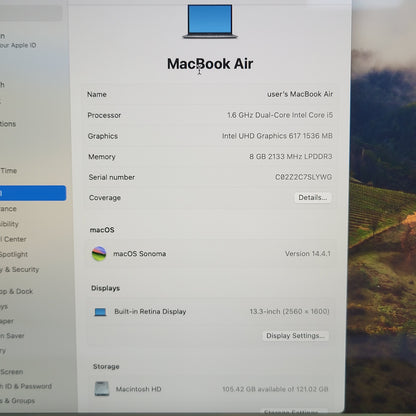Open Screen Saver sidebar item
The width and height of the screenshot is (416, 416).
pyautogui.click(x=12, y=336)
